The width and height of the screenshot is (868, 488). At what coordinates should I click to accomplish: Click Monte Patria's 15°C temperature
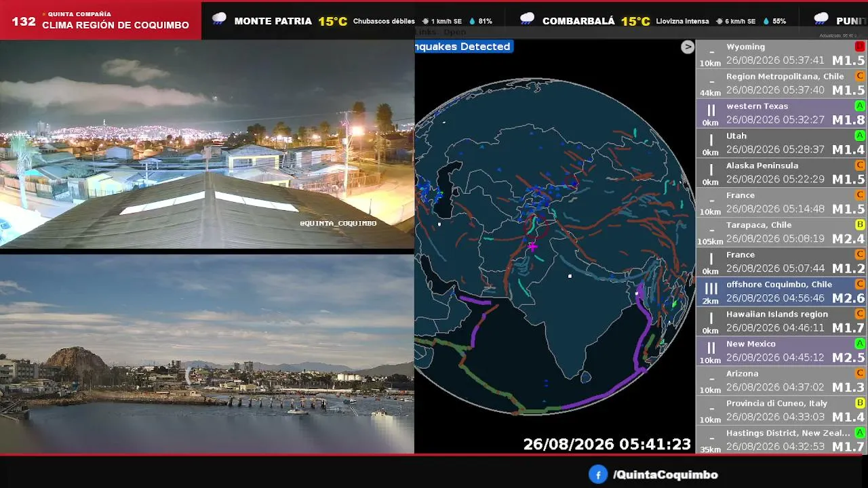pyautogui.click(x=333, y=21)
